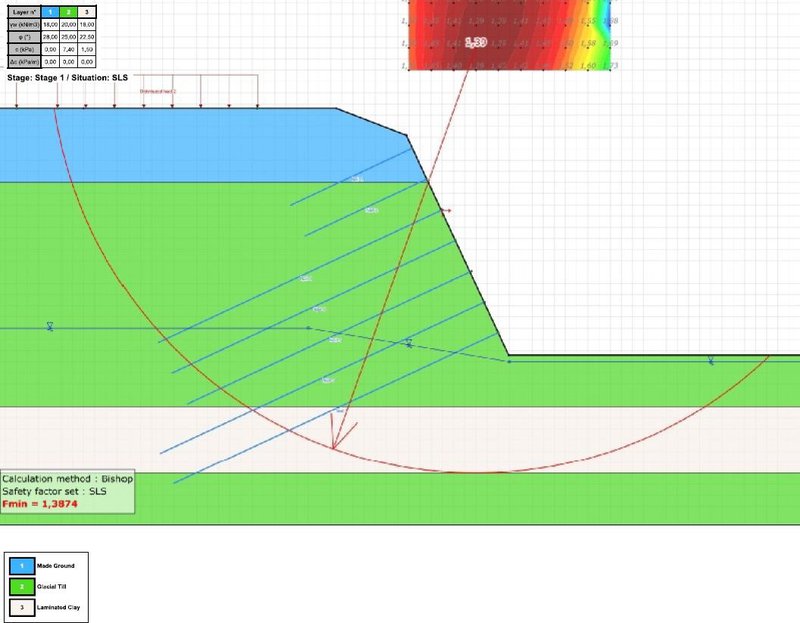Select the blue layer 1 table header
This screenshot has height=623, width=800.
coord(51,11)
